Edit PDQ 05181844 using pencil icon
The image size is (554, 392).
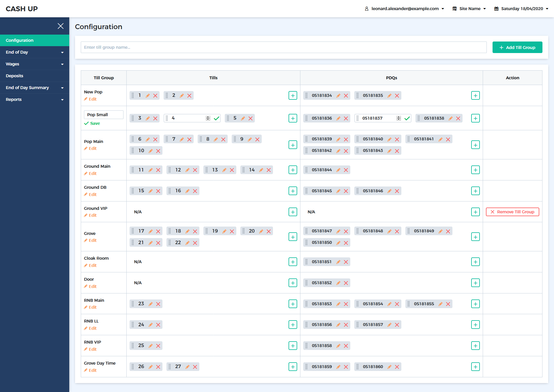click(x=338, y=170)
